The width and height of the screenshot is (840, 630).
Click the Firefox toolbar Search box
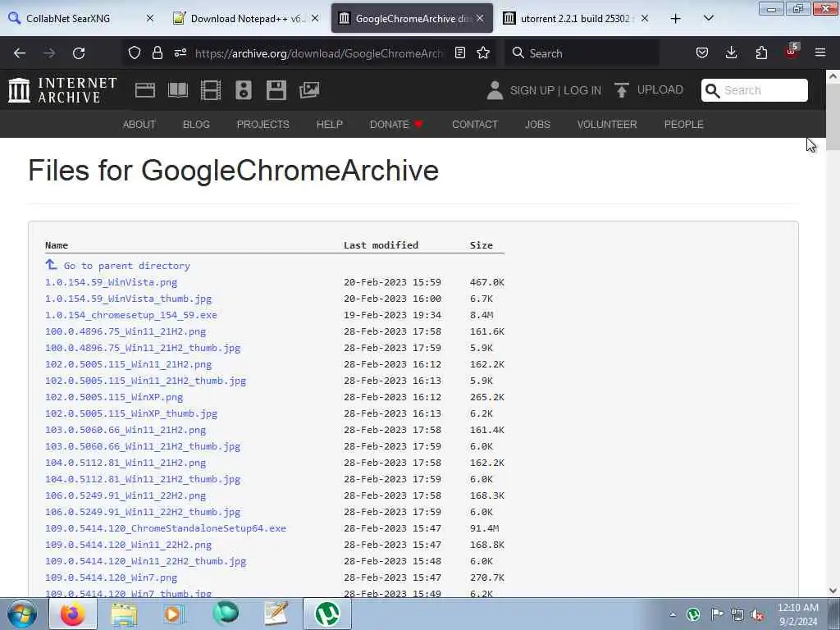point(582,53)
